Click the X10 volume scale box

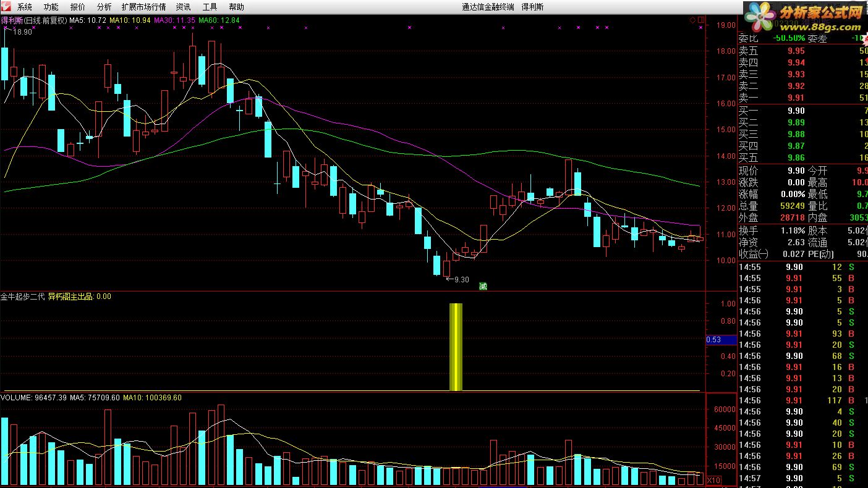(x=713, y=480)
